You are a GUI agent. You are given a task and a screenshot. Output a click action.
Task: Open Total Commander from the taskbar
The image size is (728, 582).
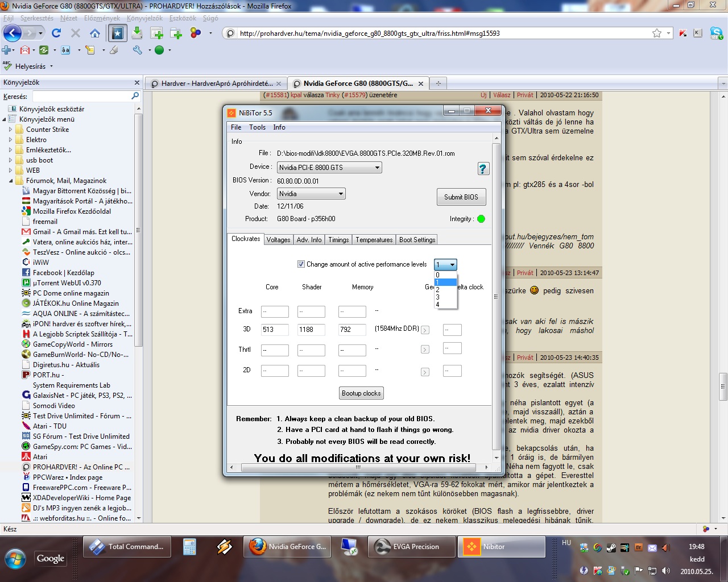pyautogui.click(x=127, y=547)
